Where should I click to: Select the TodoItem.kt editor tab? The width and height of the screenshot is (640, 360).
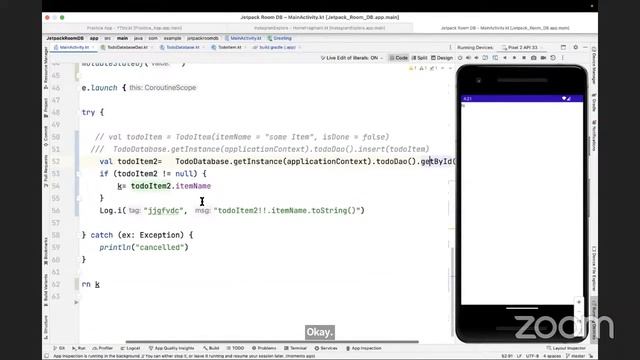229,47
